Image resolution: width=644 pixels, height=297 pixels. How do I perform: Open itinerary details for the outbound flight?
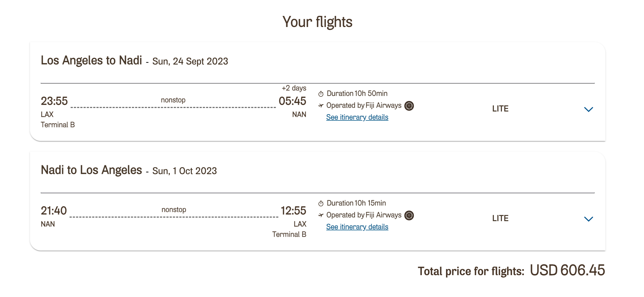357,117
